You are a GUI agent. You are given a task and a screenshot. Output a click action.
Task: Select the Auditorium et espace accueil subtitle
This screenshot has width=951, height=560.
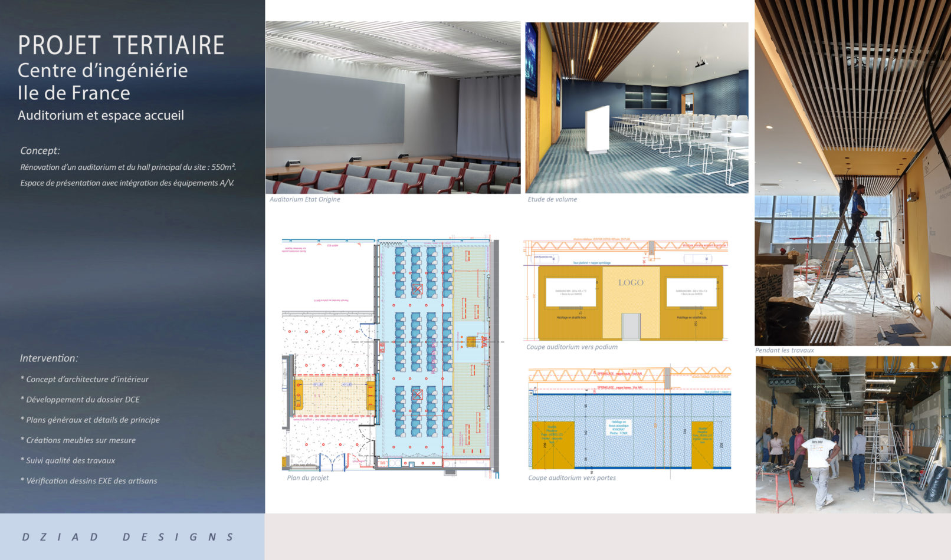101,116
